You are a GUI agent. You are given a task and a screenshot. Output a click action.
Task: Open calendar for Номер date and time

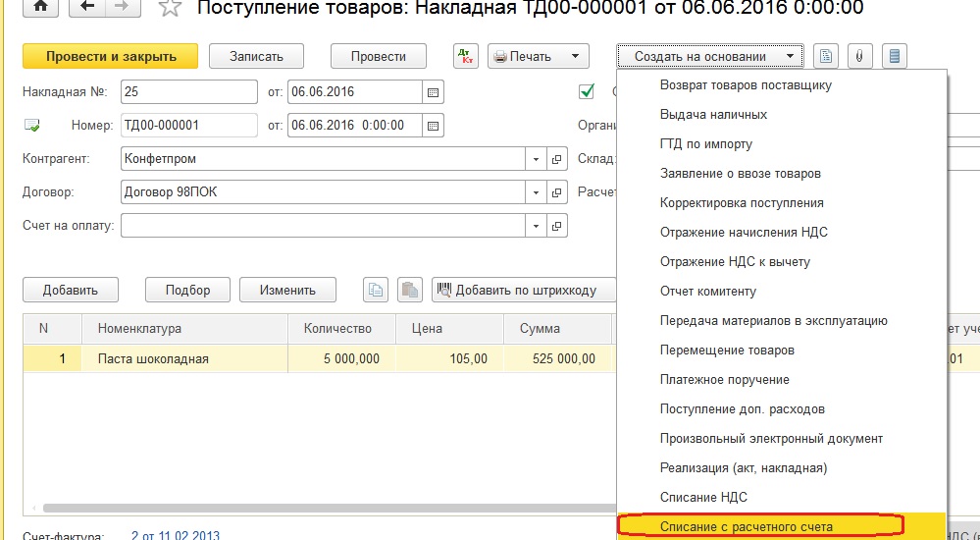click(x=434, y=125)
